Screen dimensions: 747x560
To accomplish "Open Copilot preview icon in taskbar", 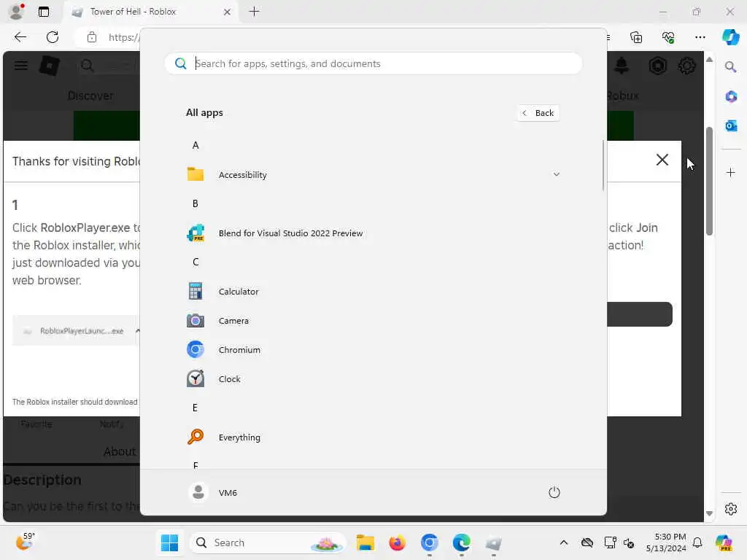I will coord(724,542).
